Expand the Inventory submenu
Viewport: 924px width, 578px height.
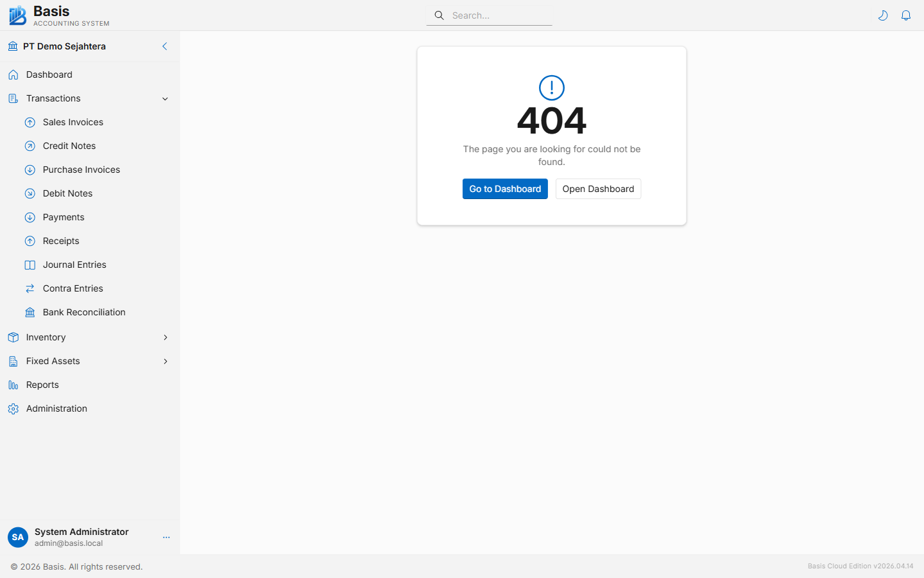(165, 337)
